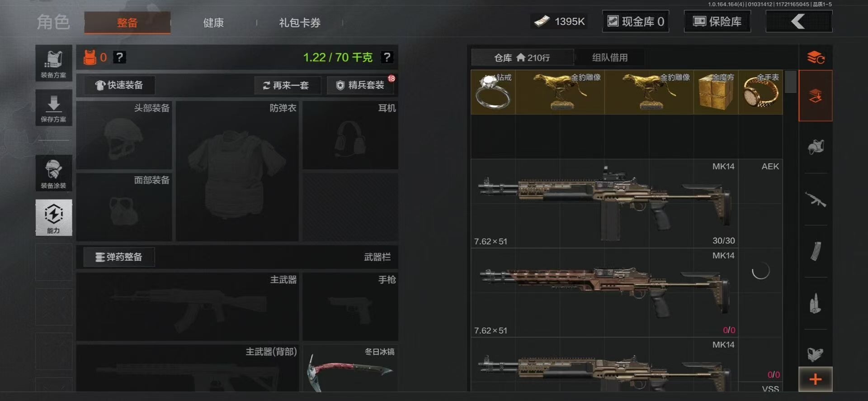Click the orange plus add button
Image resolution: width=868 pixels, height=401 pixels.
(x=815, y=379)
